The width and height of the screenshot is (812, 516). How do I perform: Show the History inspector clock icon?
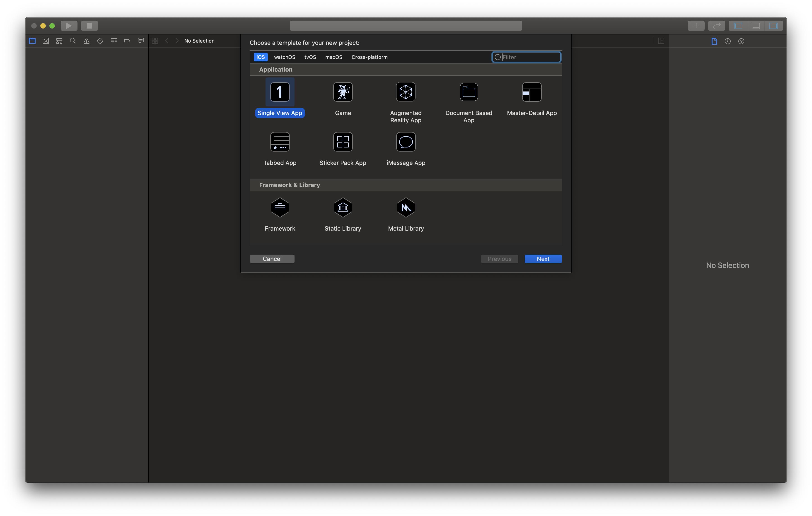point(728,41)
